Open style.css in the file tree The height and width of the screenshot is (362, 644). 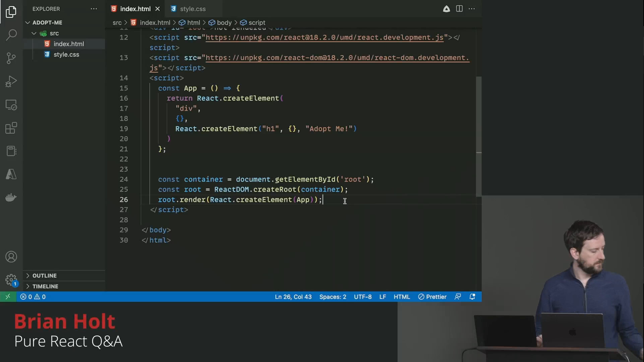[x=66, y=55]
